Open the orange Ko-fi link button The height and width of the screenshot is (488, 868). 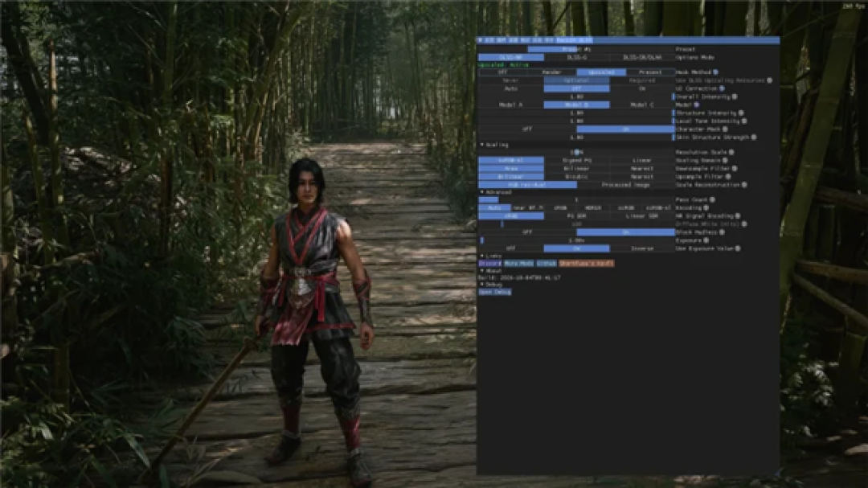tap(586, 264)
